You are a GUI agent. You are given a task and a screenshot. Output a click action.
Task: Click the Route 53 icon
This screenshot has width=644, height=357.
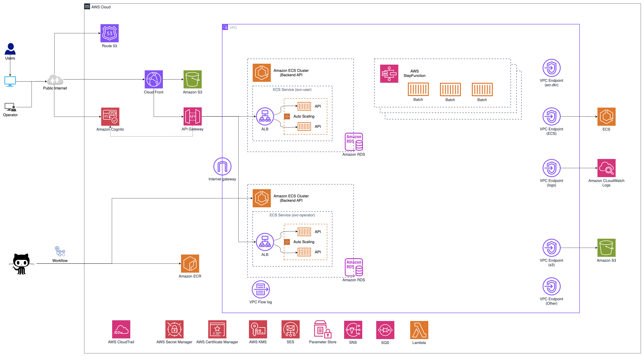110,33
